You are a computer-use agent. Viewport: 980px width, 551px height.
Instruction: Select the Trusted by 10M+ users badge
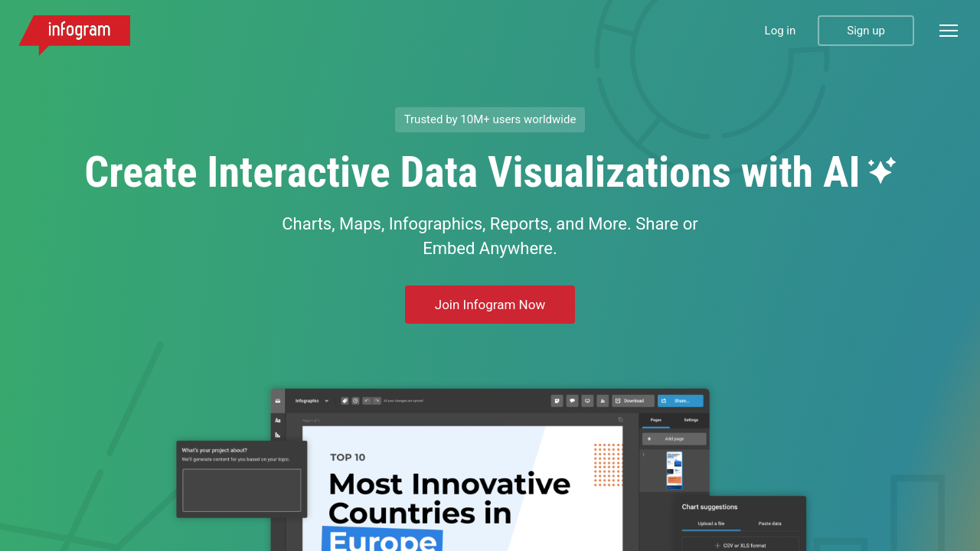click(x=490, y=119)
